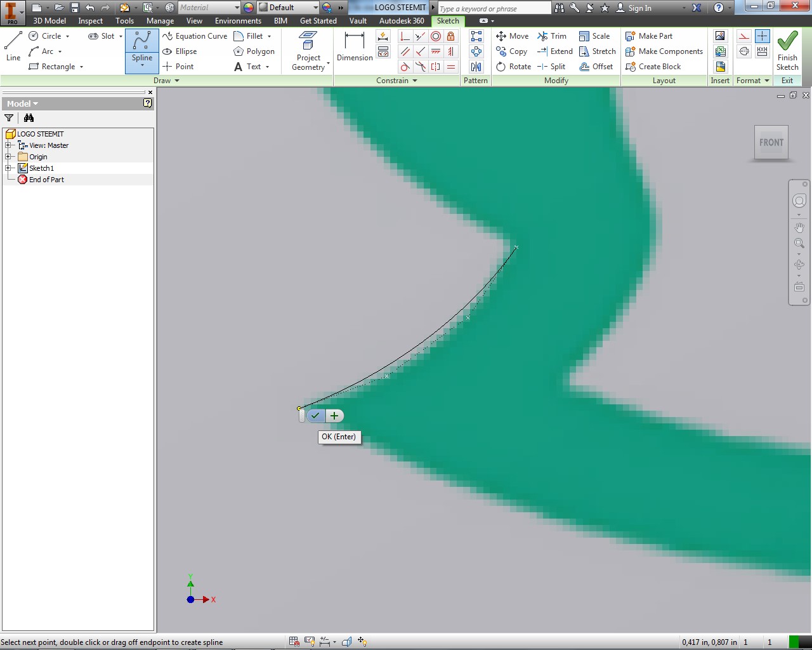Toggle Driven Dimension format option
Screen dimensions: 812x650
click(x=762, y=51)
